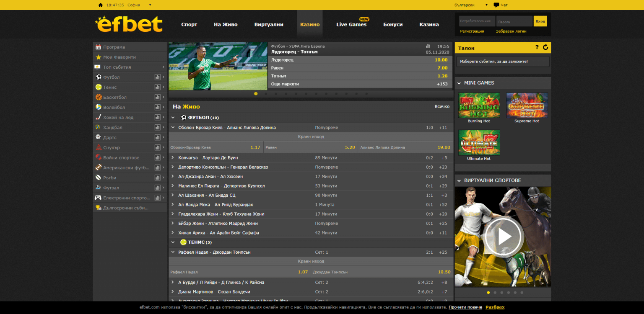Click the username input field

click(x=477, y=21)
